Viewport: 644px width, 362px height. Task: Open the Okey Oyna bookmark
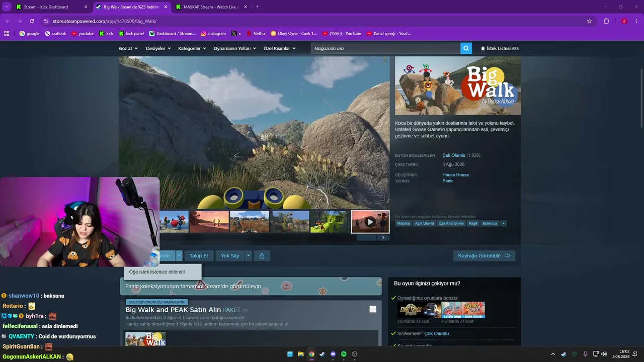click(x=293, y=34)
